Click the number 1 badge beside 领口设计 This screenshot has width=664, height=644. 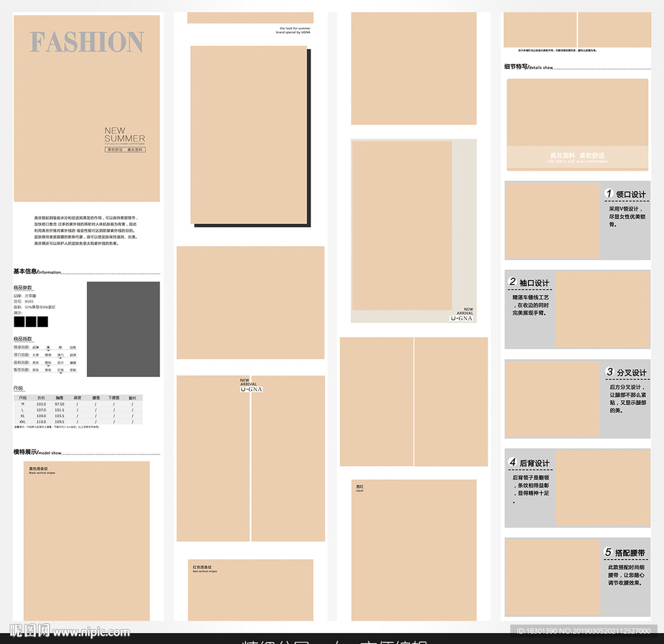tap(608, 193)
